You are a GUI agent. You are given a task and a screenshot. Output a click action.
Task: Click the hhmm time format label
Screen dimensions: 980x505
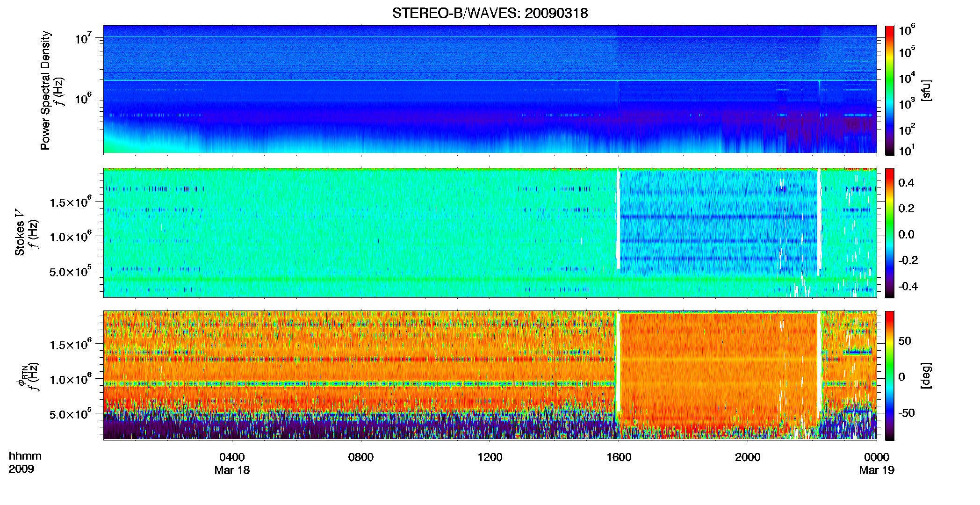point(25,456)
